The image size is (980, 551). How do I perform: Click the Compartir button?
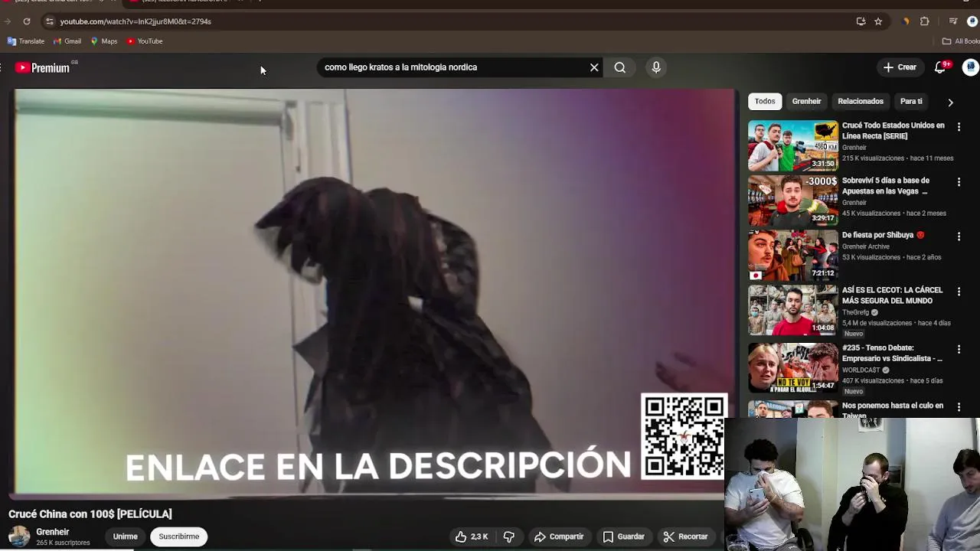coord(559,536)
